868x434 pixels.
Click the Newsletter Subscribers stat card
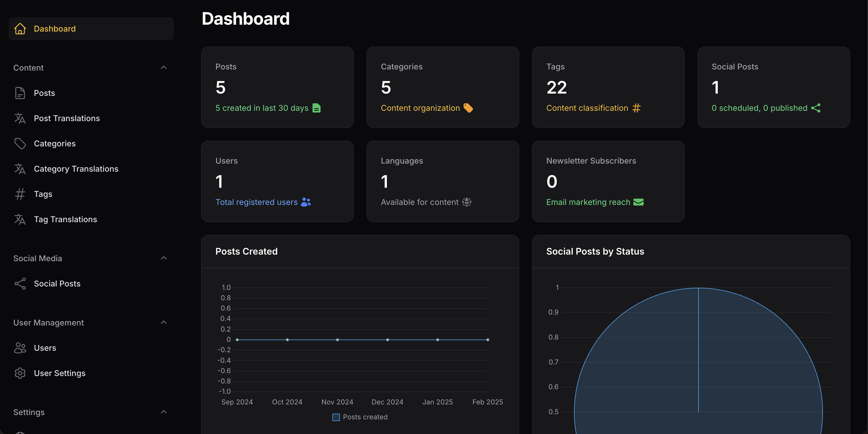click(608, 181)
